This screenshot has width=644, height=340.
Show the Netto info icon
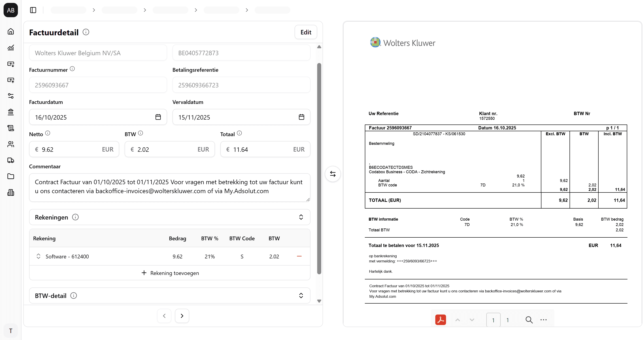pos(48,133)
